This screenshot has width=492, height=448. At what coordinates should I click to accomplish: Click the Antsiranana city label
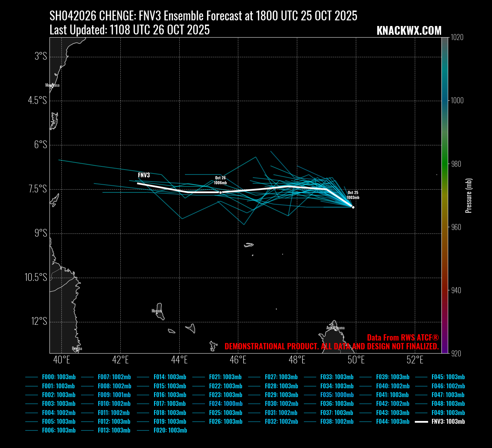pyautogui.click(x=335, y=328)
